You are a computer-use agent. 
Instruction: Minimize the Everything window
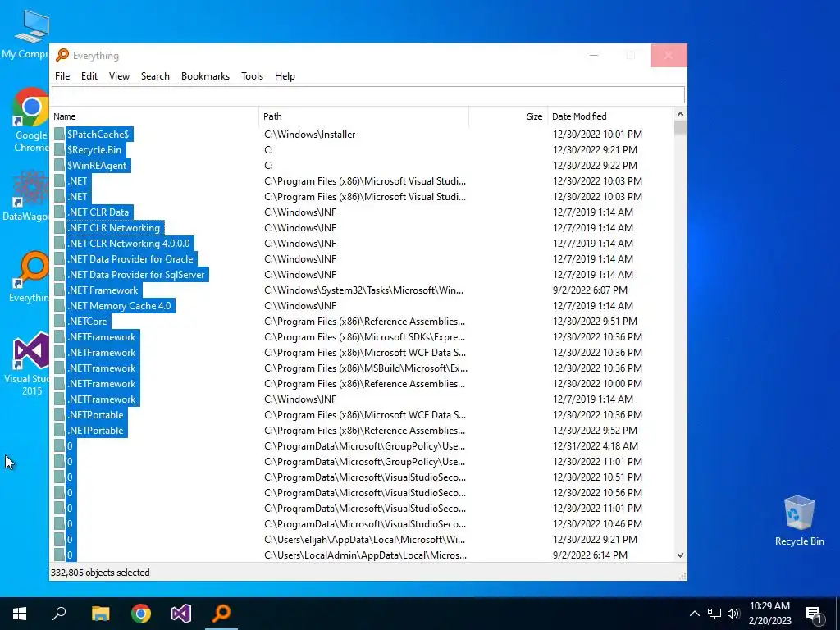point(594,55)
